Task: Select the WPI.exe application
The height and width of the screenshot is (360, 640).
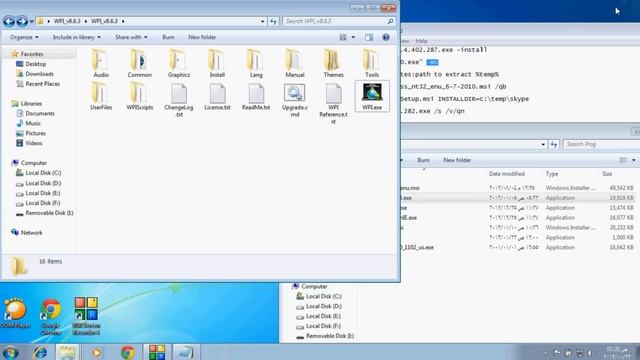Action: click(x=372, y=96)
